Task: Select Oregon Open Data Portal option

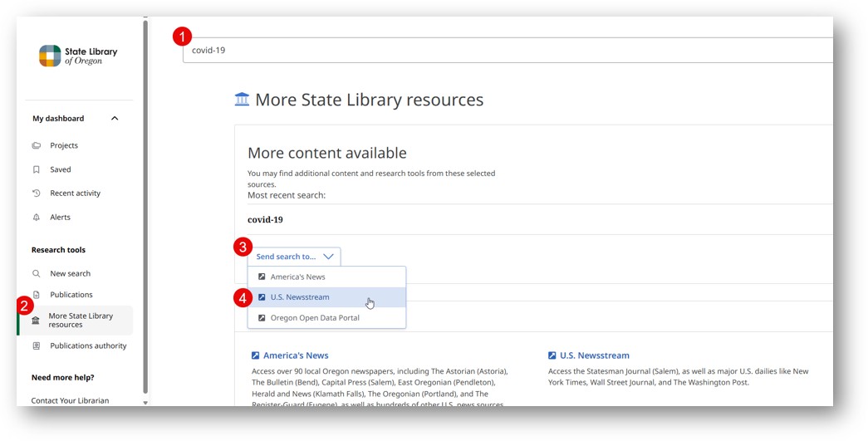Action: [315, 318]
